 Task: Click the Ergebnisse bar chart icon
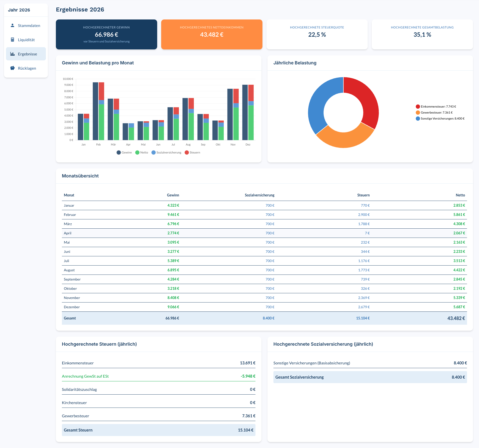point(12,54)
